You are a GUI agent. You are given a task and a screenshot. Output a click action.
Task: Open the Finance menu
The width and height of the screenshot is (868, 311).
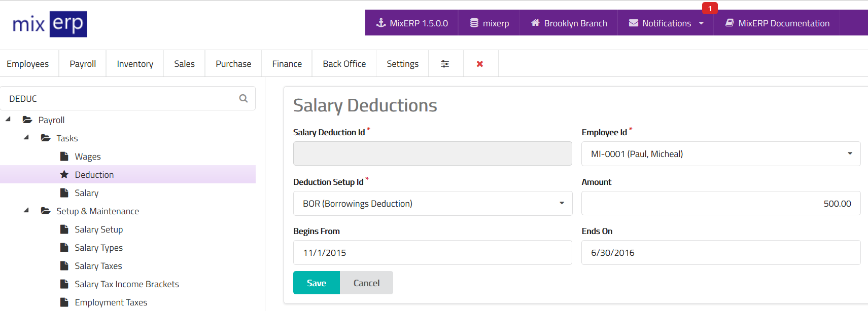tap(287, 64)
